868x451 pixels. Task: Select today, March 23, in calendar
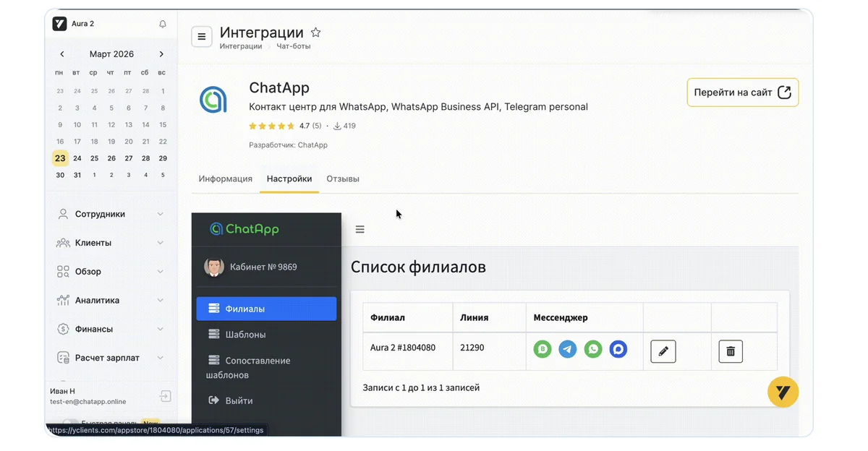tap(60, 158)
